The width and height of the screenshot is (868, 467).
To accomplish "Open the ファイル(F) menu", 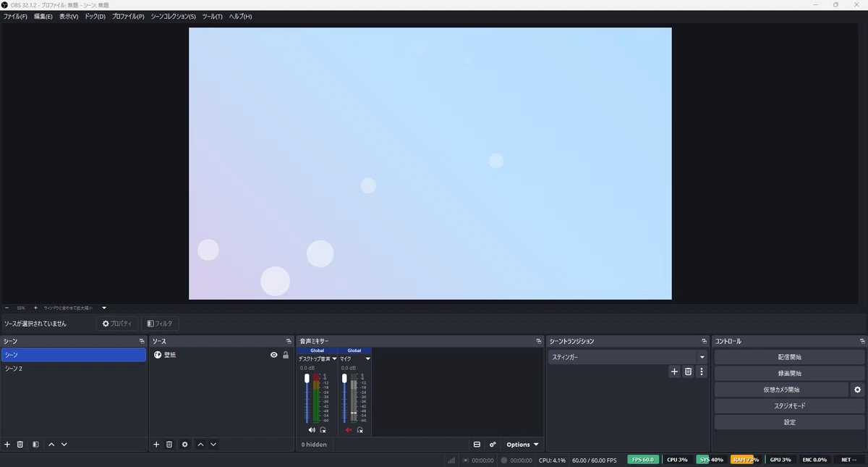I will point(15,16).
